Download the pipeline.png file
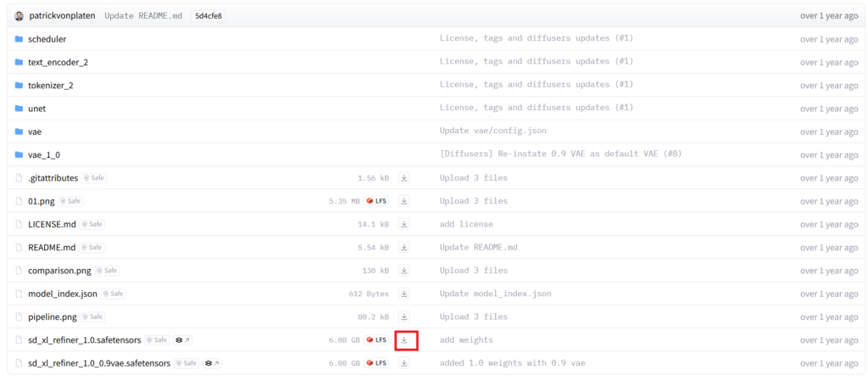This screenshot has height=381, width=868. [x=404, y=317]
